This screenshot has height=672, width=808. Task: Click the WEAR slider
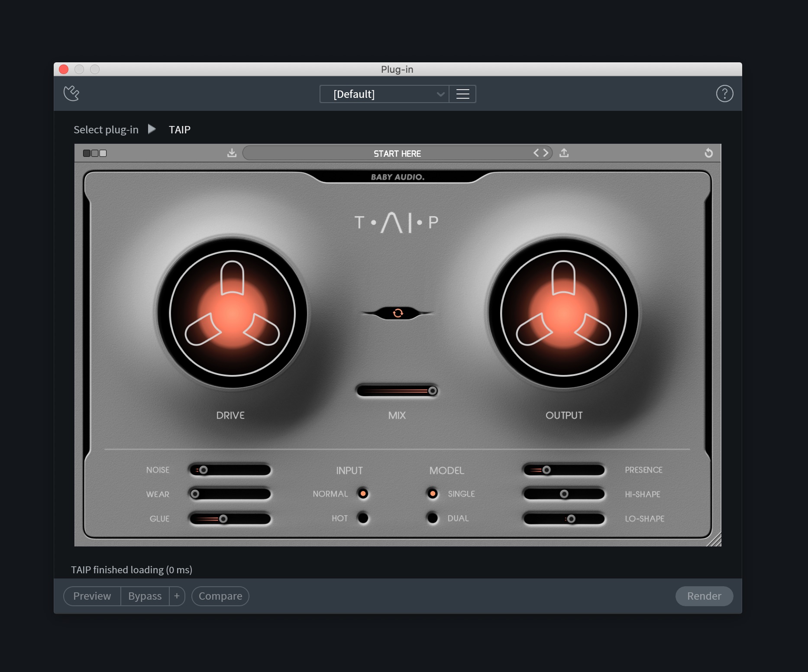[x=229, y=494]
